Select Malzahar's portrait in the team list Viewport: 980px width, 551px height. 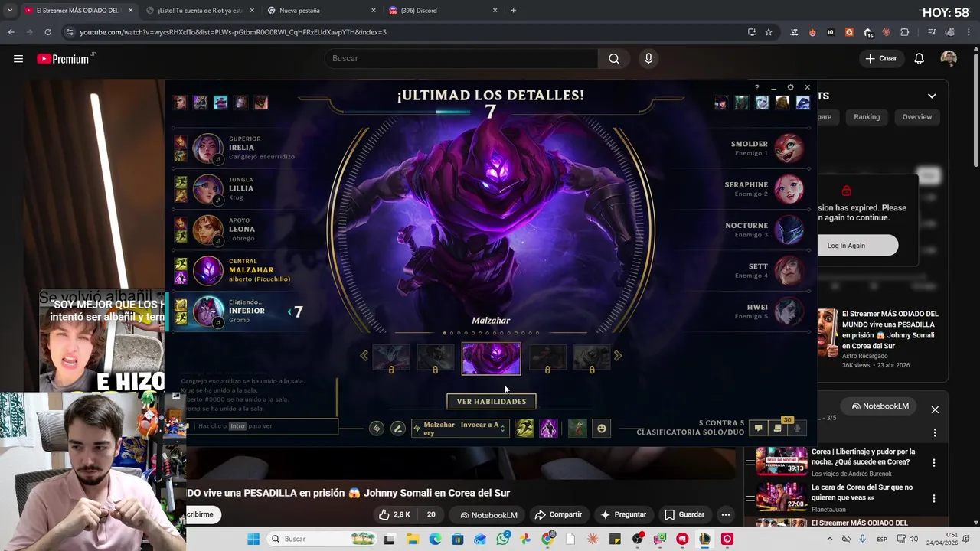point(207,270)
